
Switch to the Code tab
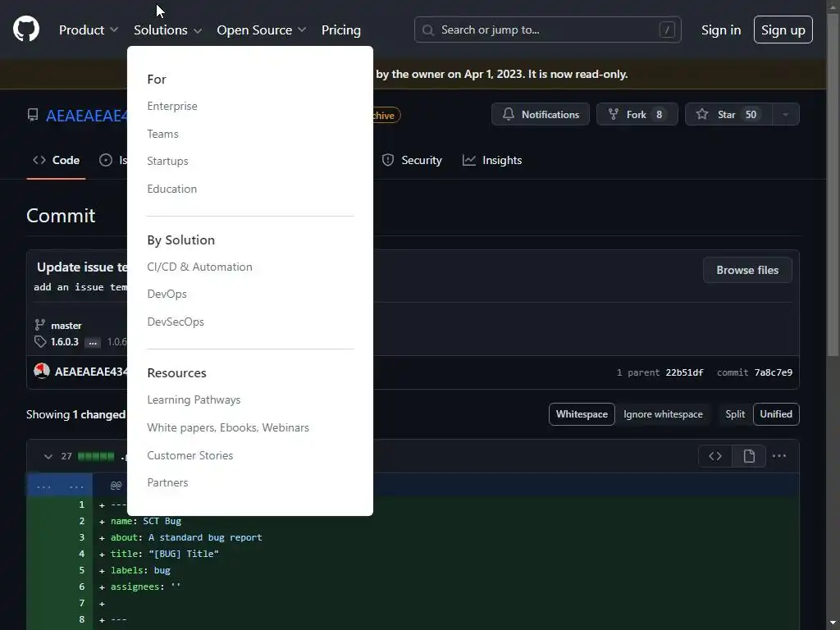pos(57,160)
